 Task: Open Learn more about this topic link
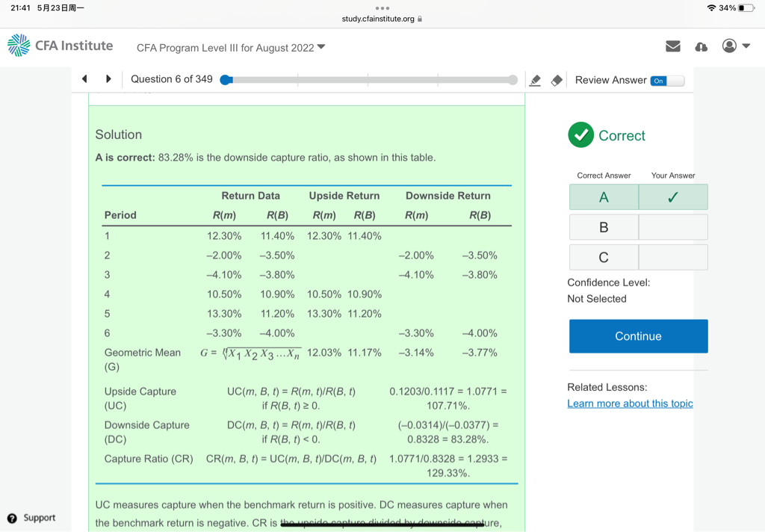[x=630, y=403]
